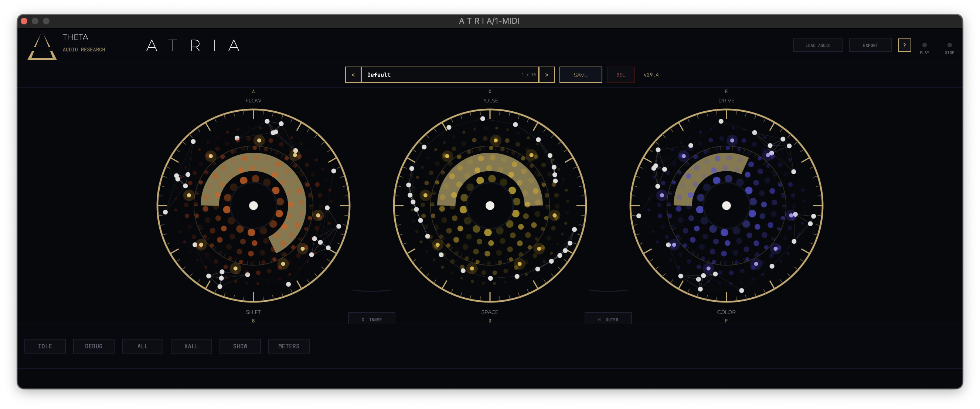Start playback with the PLAY indicator
The width and height of the screenshot is (980, 409).
(x=925, y=45)
